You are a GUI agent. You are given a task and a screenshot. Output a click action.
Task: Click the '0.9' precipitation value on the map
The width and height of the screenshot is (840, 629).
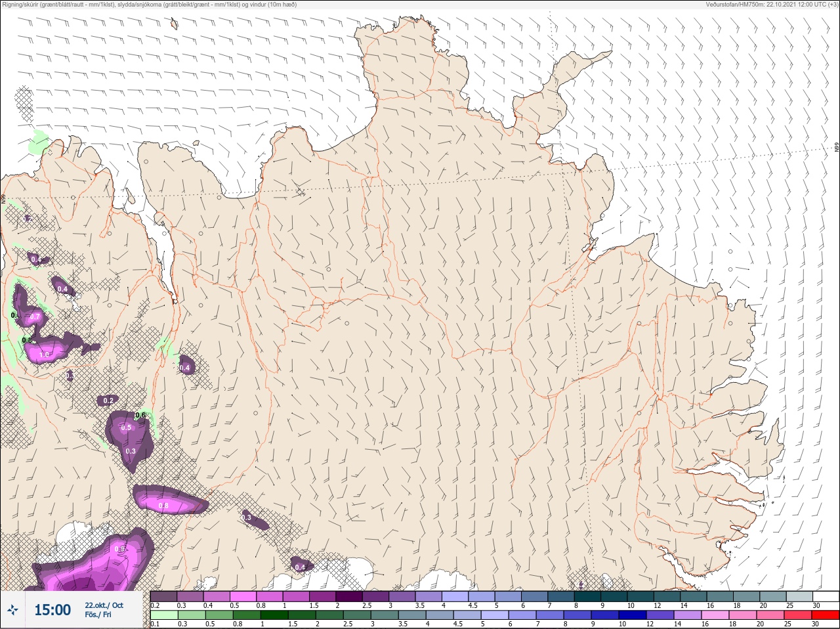[x=119, y=549]
